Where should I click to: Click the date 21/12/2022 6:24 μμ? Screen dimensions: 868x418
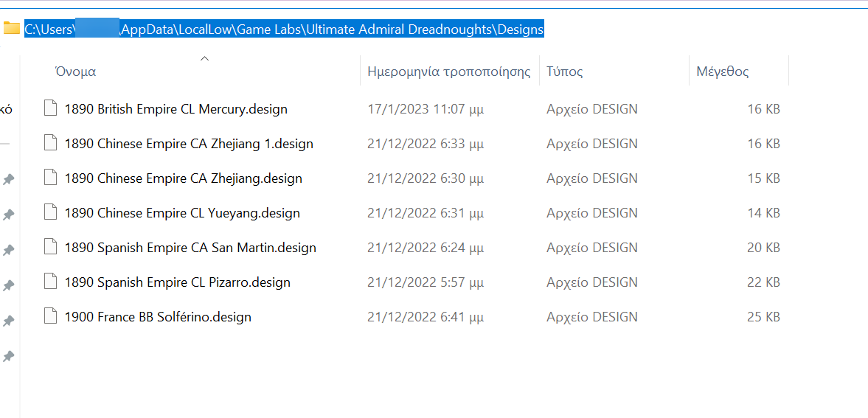pyautogui.click(x=426, y=248)
